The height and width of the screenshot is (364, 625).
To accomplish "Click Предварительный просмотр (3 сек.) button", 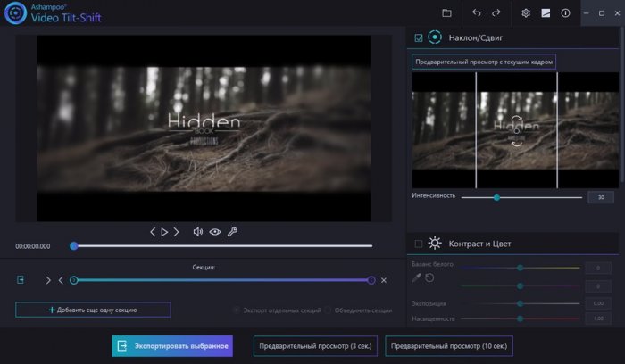I will pyautogui.click(x=315, y=345).
